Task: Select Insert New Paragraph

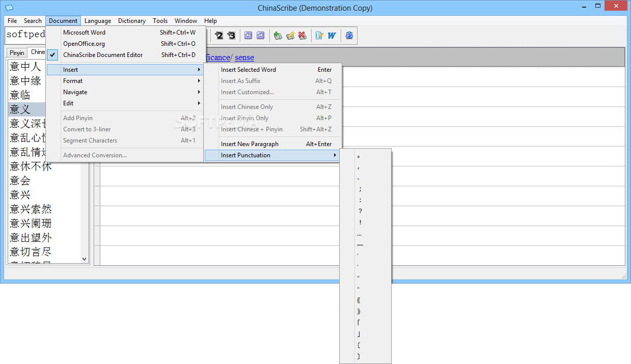Action: [273, 144]
